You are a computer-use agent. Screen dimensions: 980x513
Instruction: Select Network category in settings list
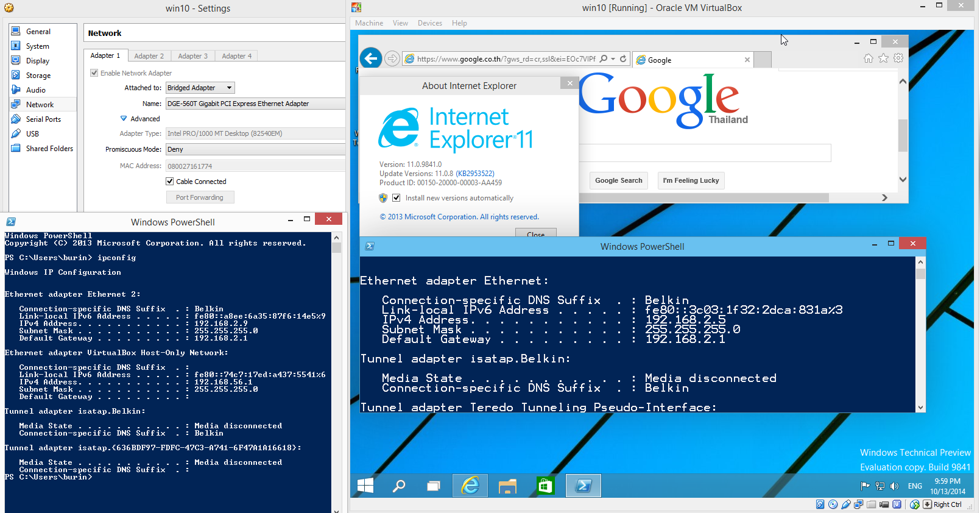pos(43,104)
